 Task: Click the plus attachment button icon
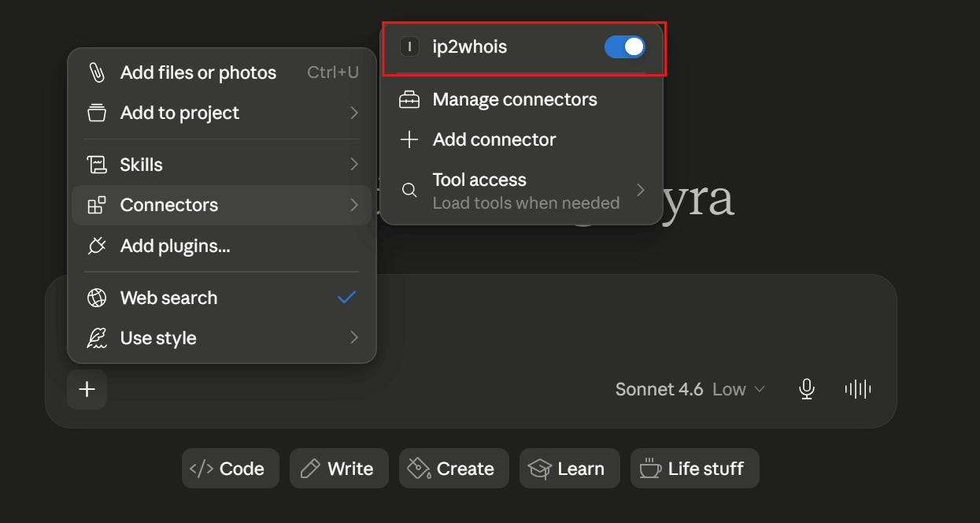coord(87,389)
